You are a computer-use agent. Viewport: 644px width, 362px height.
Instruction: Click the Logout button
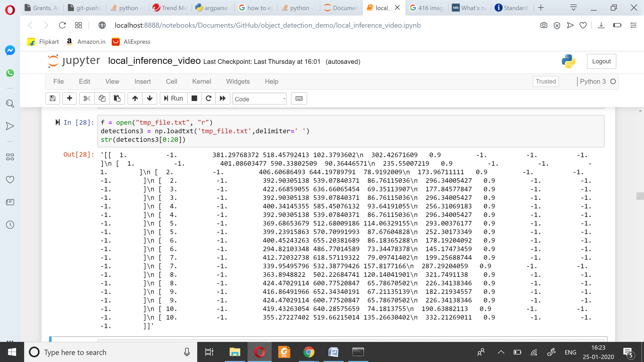point(601,61)
